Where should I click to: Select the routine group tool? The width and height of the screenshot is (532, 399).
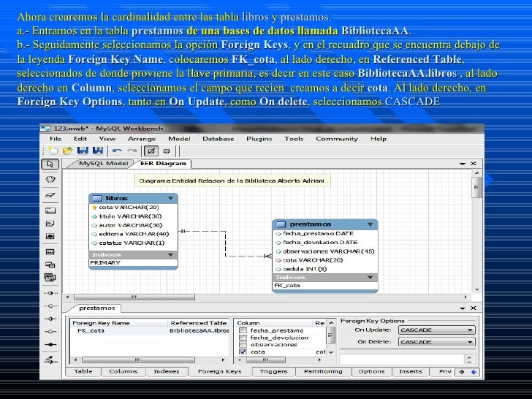pyautogui.click(x=50, y=278)
